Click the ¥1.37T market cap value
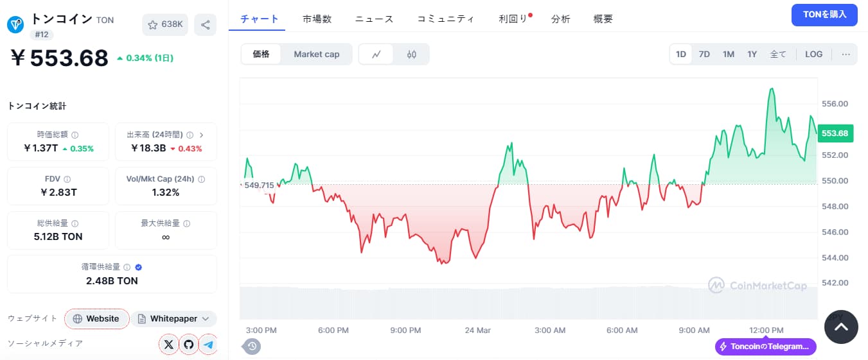This screenshot has width=868, height=360. tap(41, 148)
